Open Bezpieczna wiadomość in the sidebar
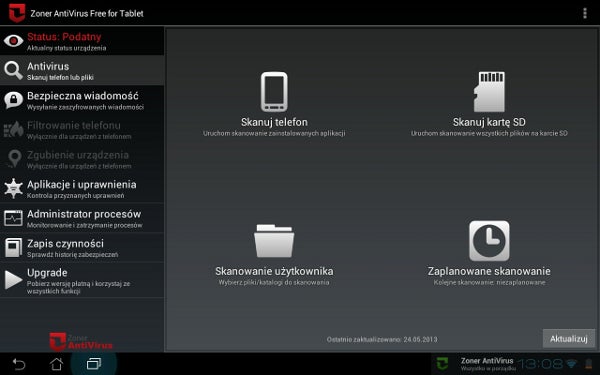600x375 pixels. click(82, 100)
